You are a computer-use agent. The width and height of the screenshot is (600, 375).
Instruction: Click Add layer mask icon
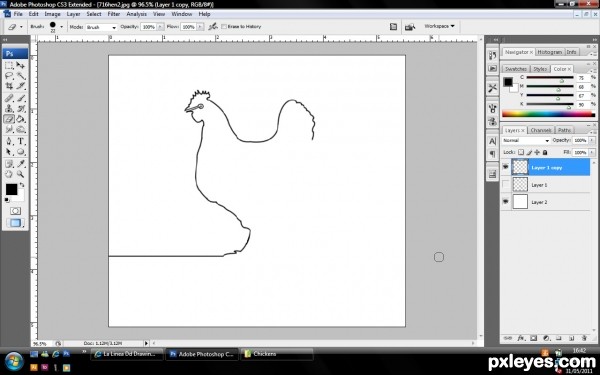coord(533,338)
